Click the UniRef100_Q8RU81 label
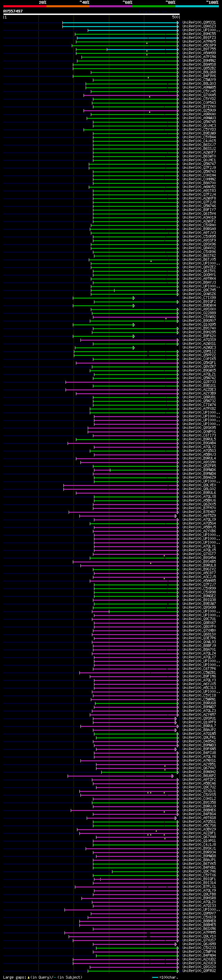The image size is (222, 980). pyautogui.click(x=199, y=397)
